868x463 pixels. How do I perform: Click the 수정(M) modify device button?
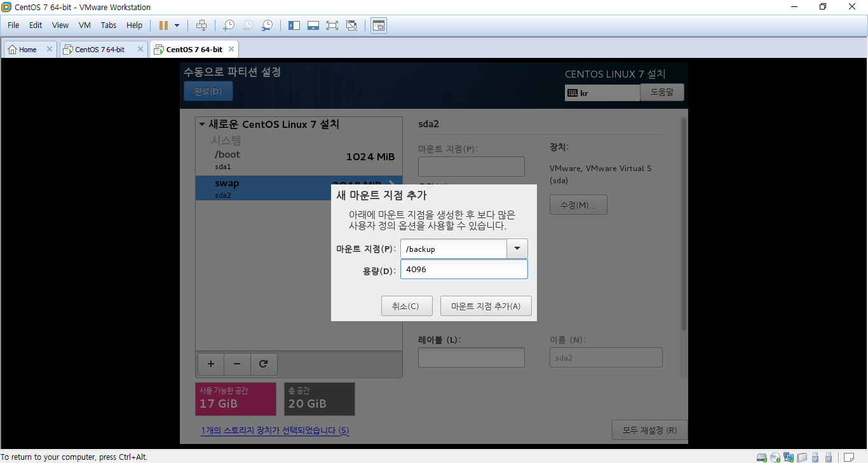click(x=578, y=205)
